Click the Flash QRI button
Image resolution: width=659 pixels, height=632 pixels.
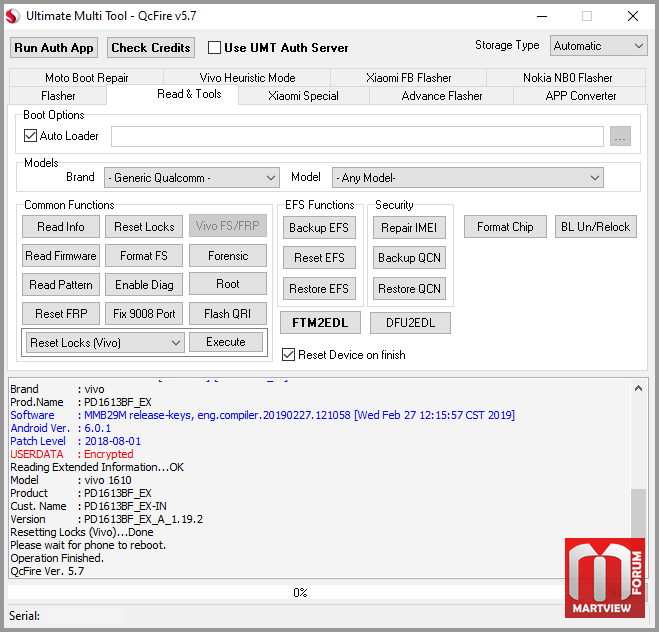point(228,314)
